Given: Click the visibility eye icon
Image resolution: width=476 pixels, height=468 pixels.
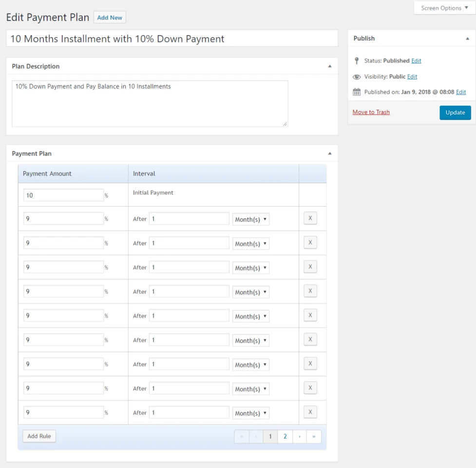Looking at the screenshot, I should (x=357, y=77).
